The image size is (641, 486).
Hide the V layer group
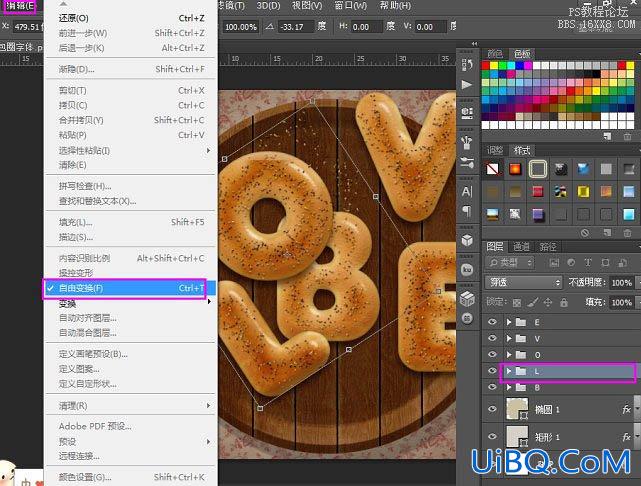492,338
